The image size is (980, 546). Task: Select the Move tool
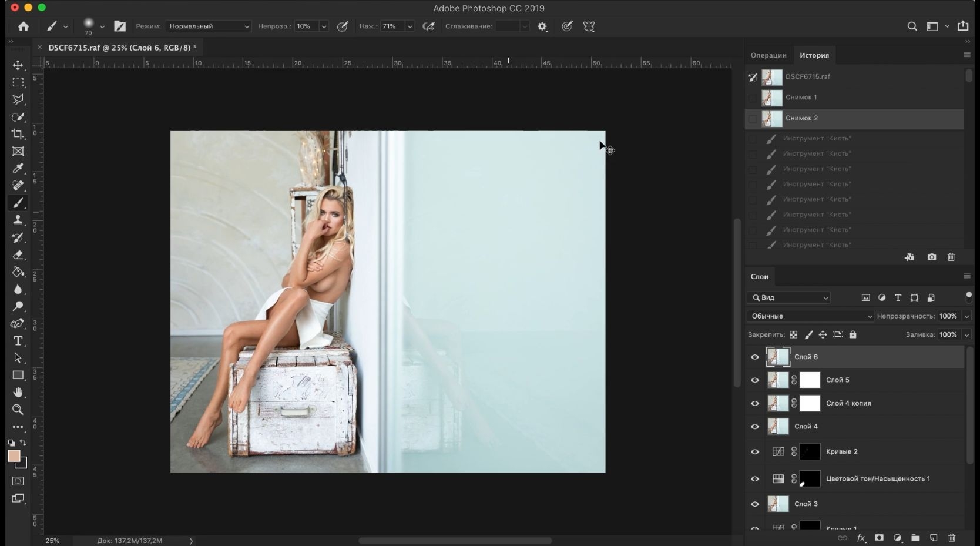pyautogui.click(x=18, y=65)
